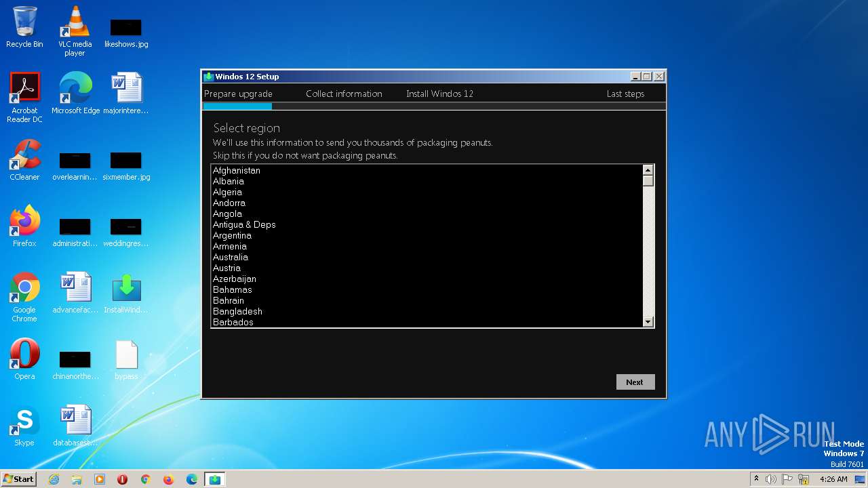The image size is (868, 488).
Task: Select Barbados in the region list
Action: pos(427,322)
